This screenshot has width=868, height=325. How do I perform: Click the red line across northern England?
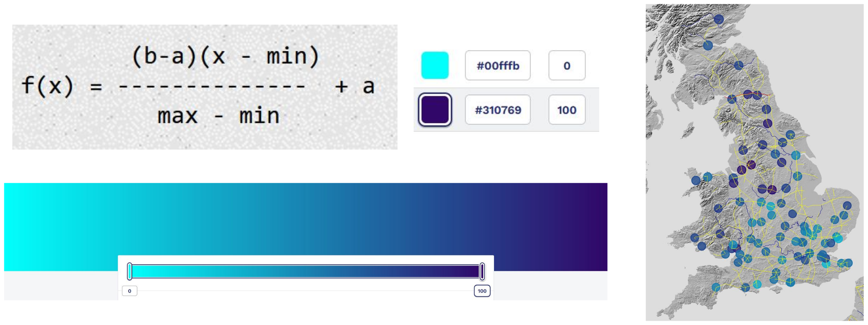[x=749, y=95]
